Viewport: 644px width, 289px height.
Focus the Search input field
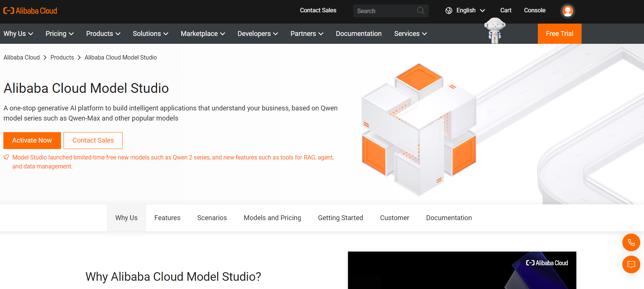[385, 11]
